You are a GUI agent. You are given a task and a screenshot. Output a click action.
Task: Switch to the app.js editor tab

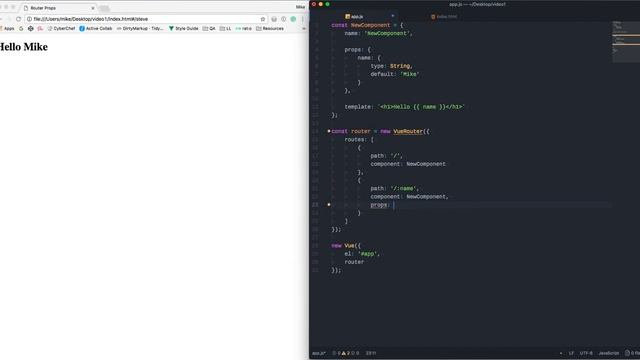pyautogui.click(x=354, y=17)
